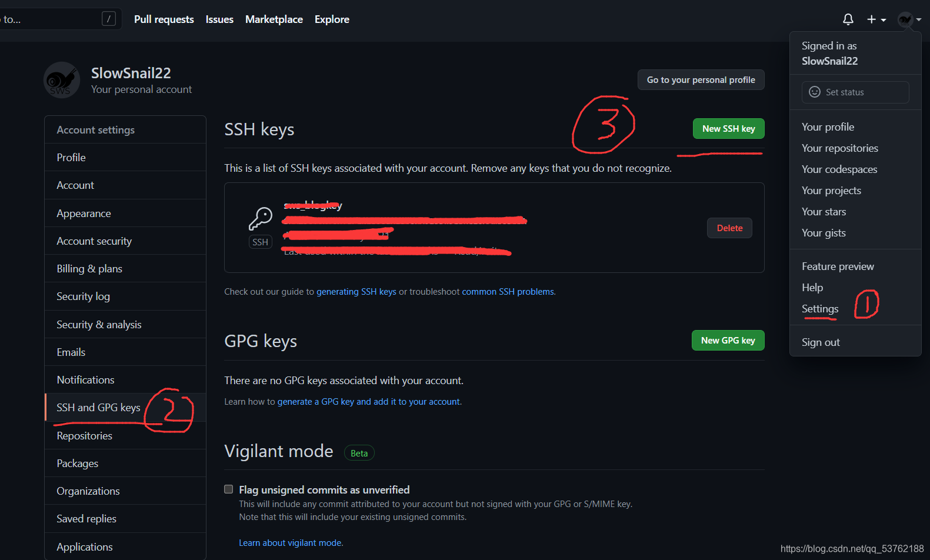Screen dimensions: 930x560
Task: Open Explore in the top navigation
Action: (x=332, y=19)
